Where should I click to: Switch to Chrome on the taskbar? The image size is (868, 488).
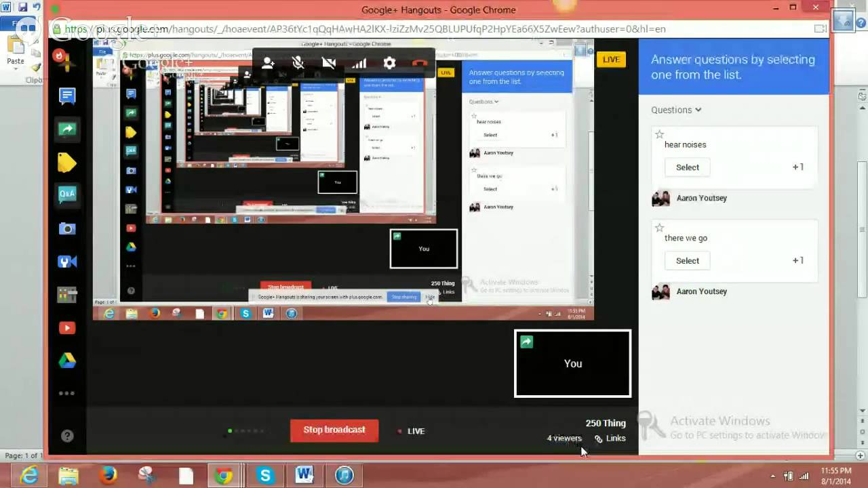coord(224,476)
